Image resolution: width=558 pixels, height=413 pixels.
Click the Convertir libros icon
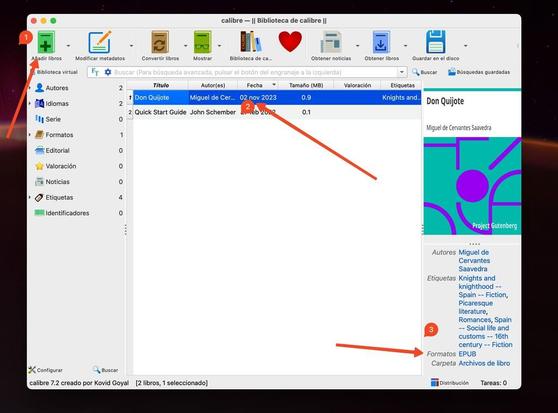(x=160, y=42)
